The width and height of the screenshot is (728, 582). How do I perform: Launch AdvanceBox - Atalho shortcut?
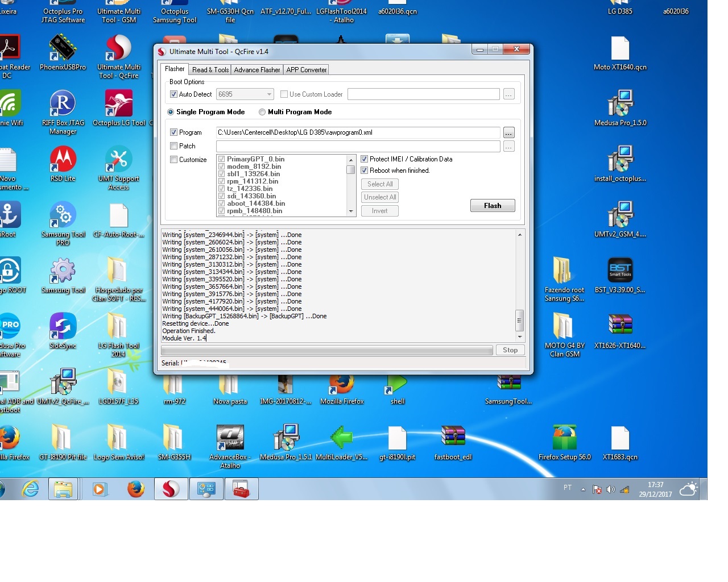click(x=230, y=446)
